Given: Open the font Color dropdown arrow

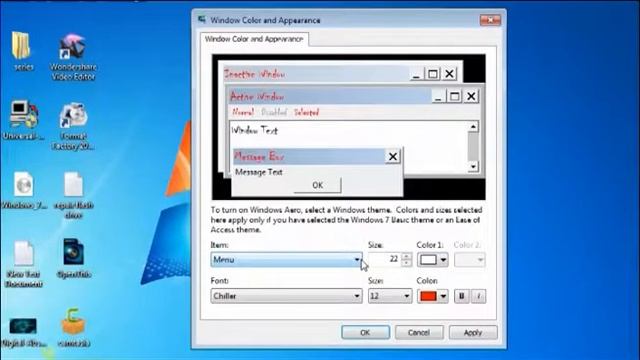Looking at the screenshot, I should click(x=443, y=296).
